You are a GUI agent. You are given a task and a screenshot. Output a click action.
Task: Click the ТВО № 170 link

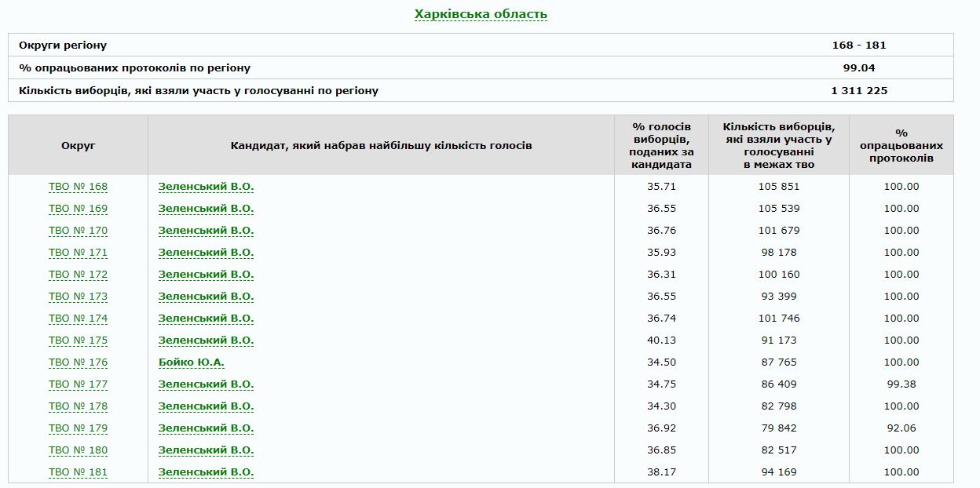click(78, 231)
